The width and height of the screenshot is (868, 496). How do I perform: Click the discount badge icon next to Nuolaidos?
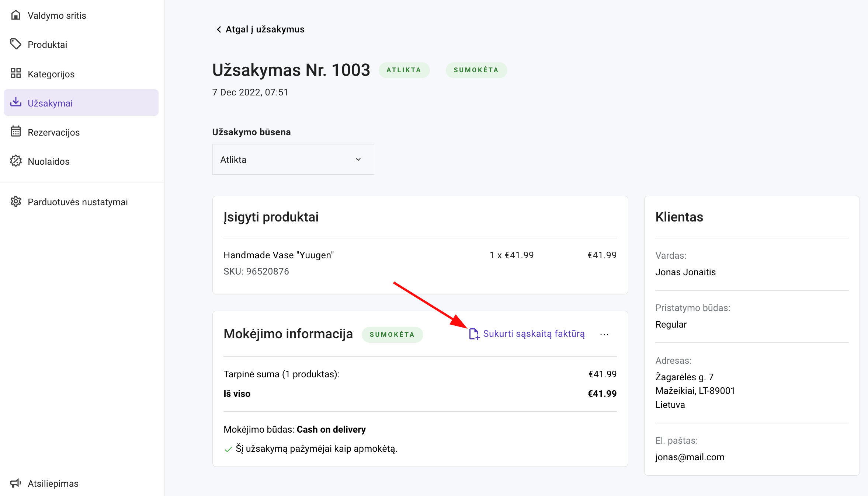pos(15,161)
